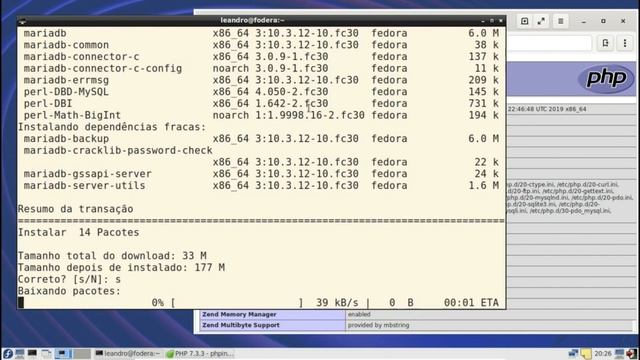
Task: Click the iconify-all-windows taskbar icon
Action: (46, 353)
